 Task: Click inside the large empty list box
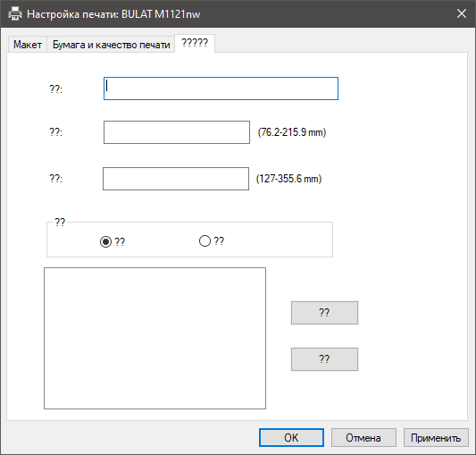click(154, 338)
